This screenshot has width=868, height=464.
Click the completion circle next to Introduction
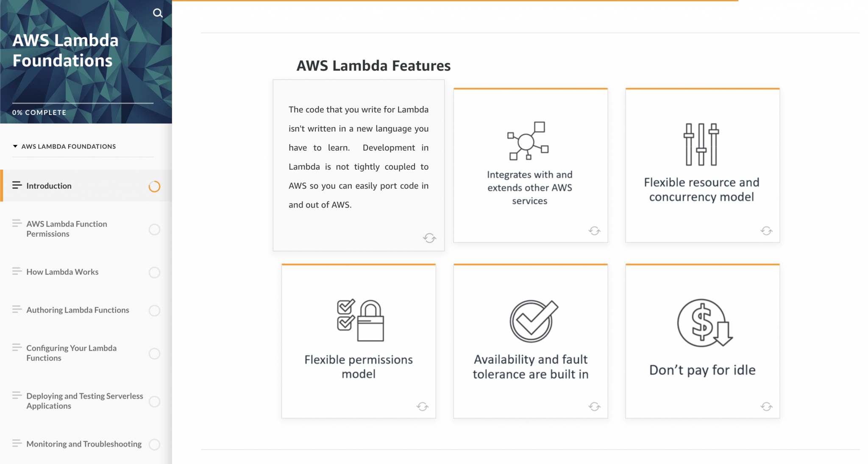tap(154, 186)
